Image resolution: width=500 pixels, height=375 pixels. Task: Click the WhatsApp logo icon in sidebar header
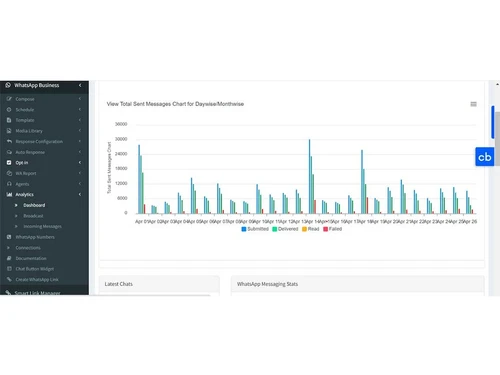point(8,85)
